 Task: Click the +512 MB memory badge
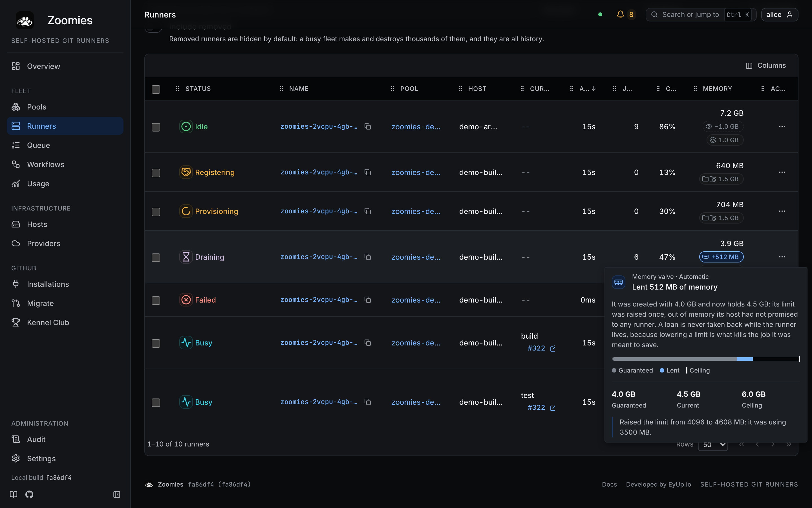pyautogui.click(x=721, y=257)
